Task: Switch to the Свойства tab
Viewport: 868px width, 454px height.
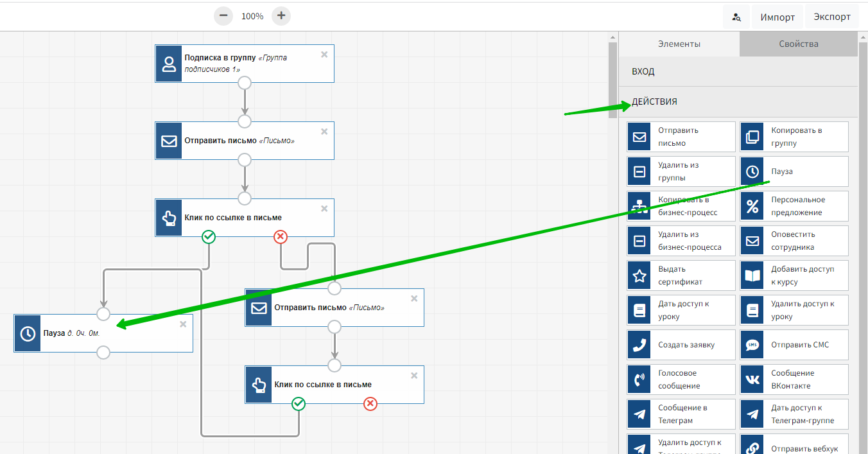Action: point(799,44)
